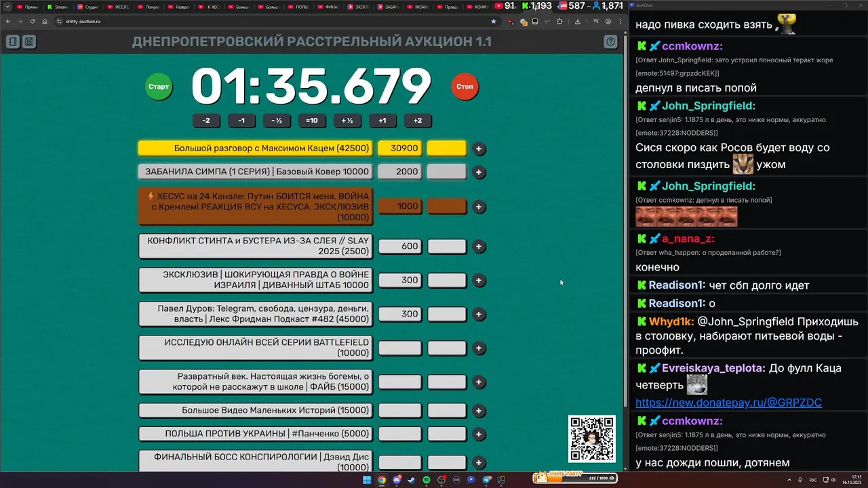Switch to the Stream tab
This screenshot has height=488, width=868.
[x=58, y=7]
